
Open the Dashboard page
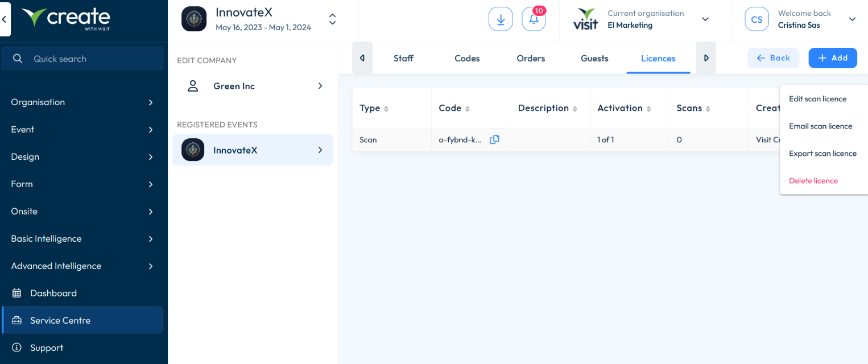coord(82,293)
